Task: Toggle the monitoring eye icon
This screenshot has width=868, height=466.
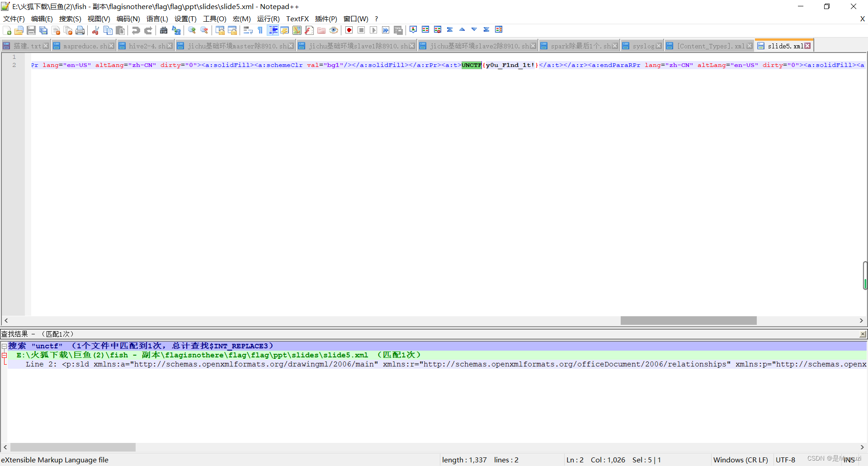Action: (x=334, y=30)
